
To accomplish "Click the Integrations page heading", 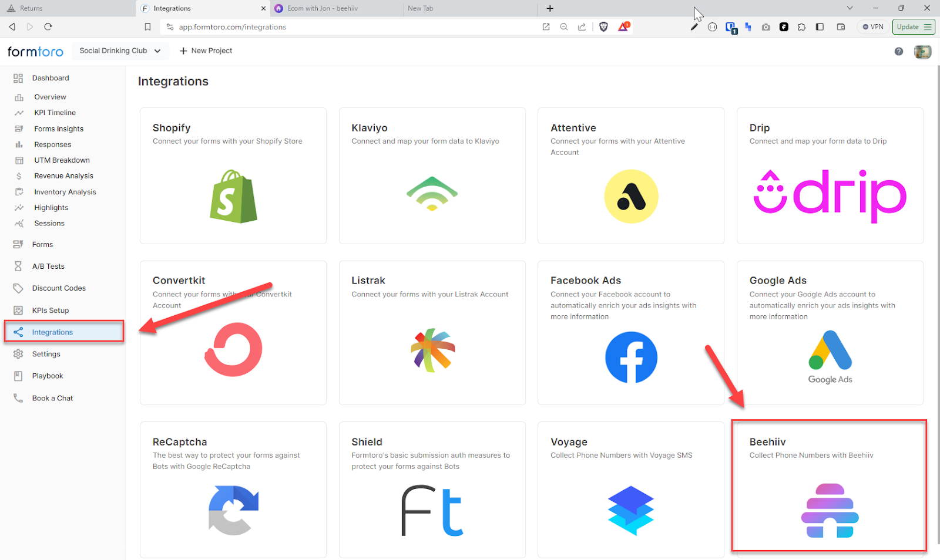I will coord(173,81).
